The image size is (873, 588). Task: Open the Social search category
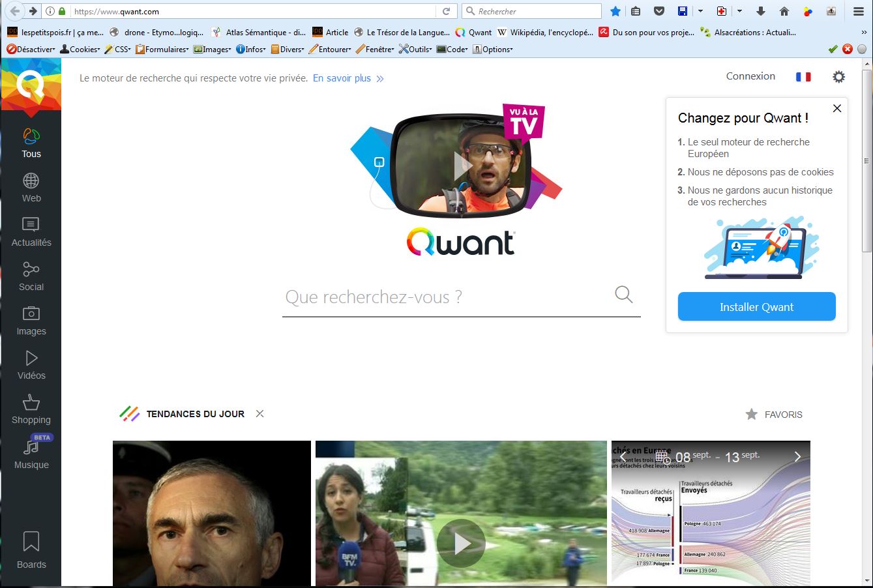coord(31,276)
